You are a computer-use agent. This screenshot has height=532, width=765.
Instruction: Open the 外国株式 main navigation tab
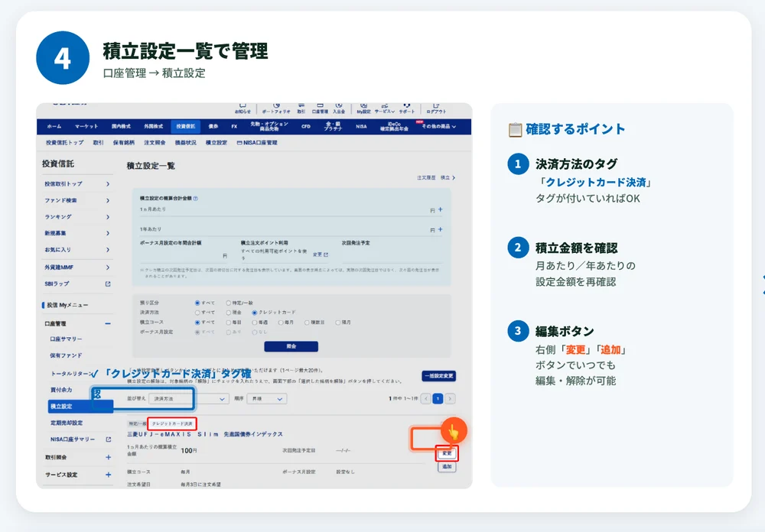point(153,126)
